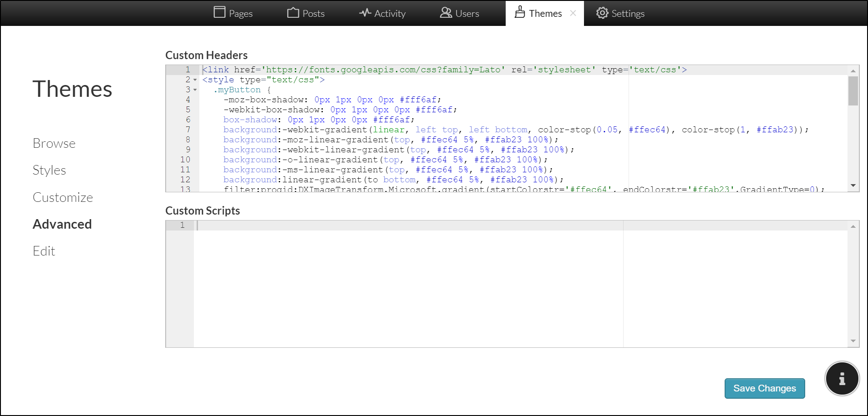Screen dimensions: 868x416
Task: Click the Posts folder icon
Action: (x=293, y=13)
